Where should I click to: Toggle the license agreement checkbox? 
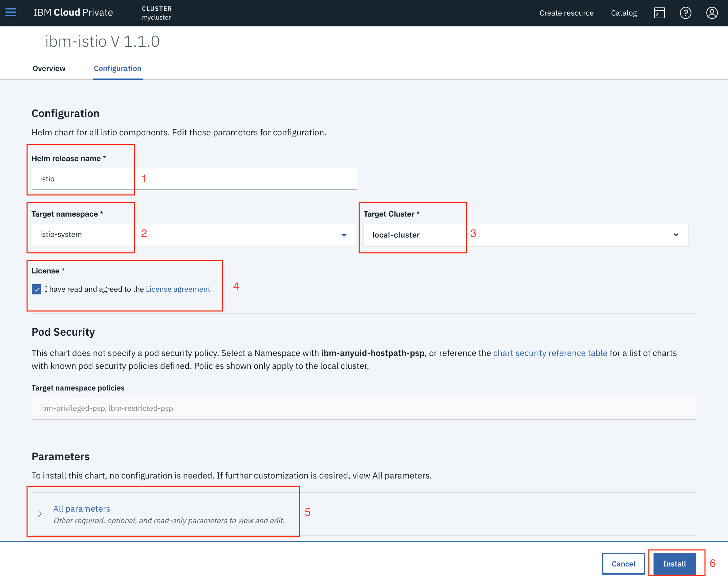pos(37,289)
